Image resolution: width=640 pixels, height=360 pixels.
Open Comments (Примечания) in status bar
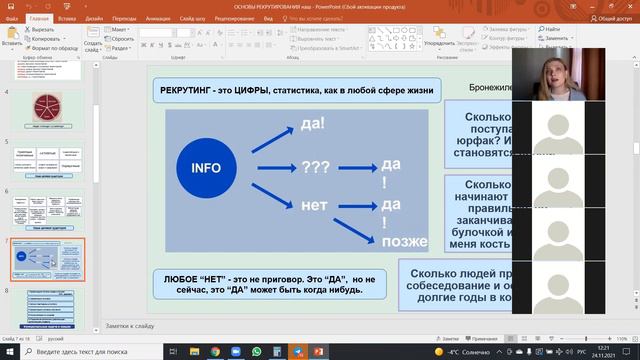(481, 339)
